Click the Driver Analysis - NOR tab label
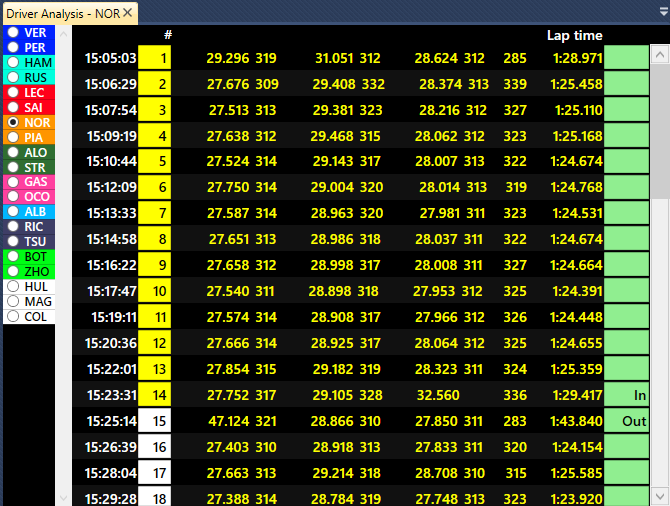 [x=62, y=13]
